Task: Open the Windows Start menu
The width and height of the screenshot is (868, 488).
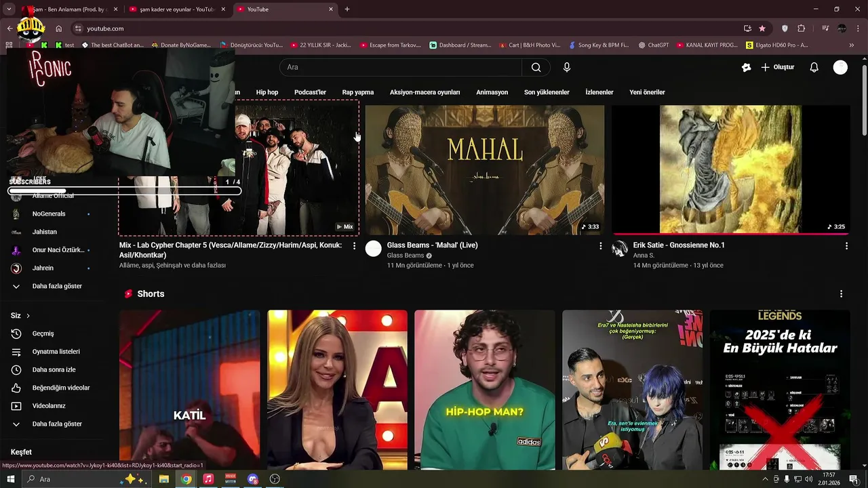Action: pyautogui.click(x=10, y=479)
